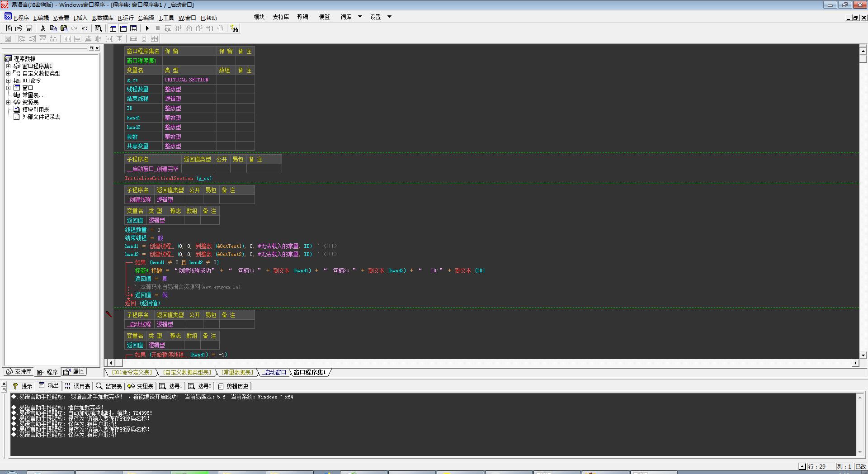Open the B.数据库 menu
This screenshot has width=868, height=474.
103,18
